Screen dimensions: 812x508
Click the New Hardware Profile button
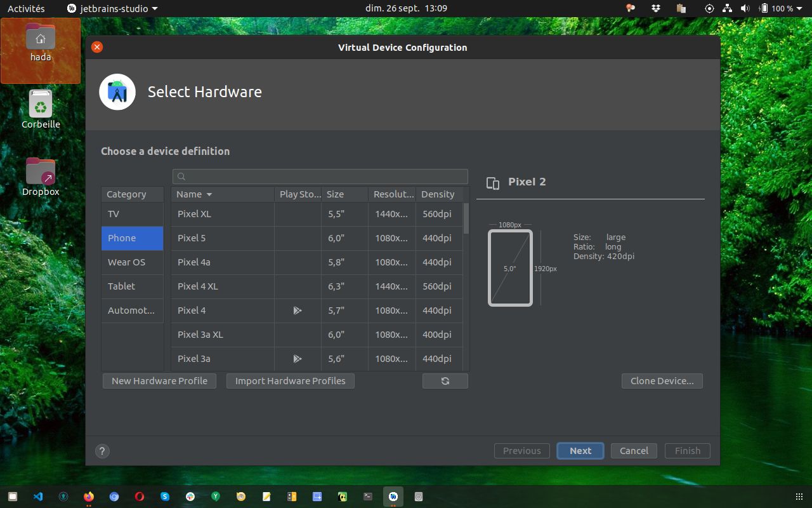159,381
